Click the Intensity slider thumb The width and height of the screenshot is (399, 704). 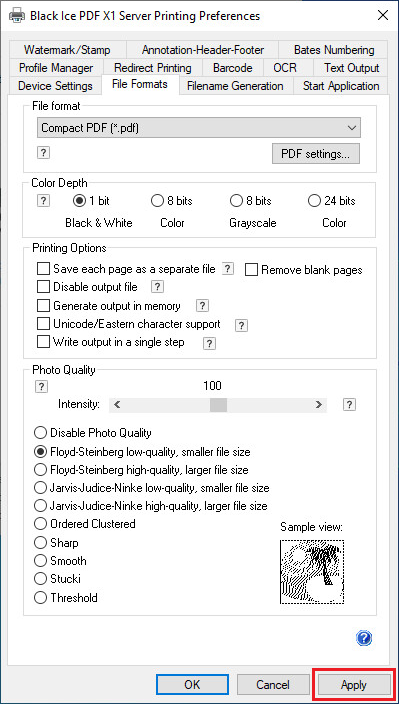(219, 405)
